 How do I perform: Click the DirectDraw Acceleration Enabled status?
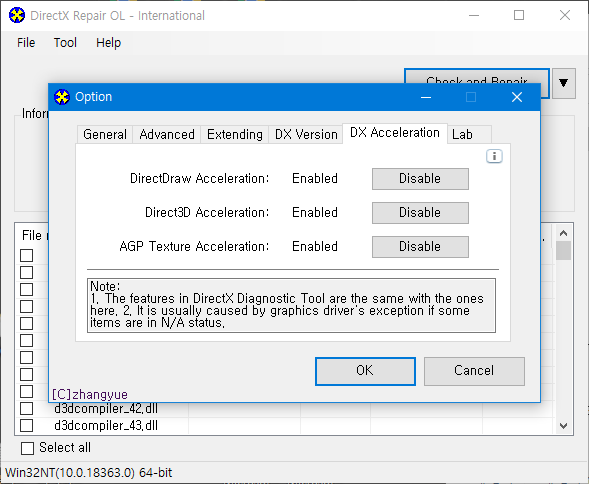point(315,178)
